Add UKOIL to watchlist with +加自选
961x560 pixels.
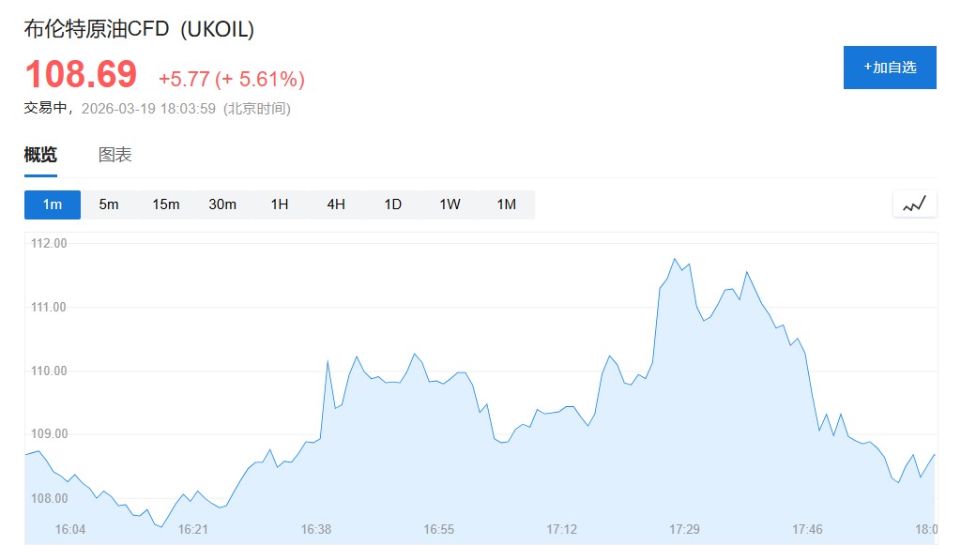point(890,68)
